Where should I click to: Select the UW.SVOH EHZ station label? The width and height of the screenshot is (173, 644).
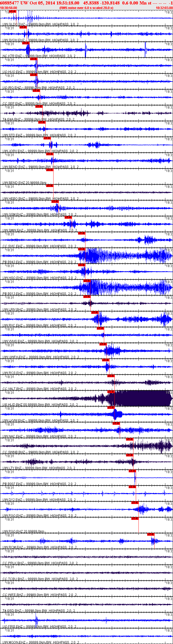14,40
